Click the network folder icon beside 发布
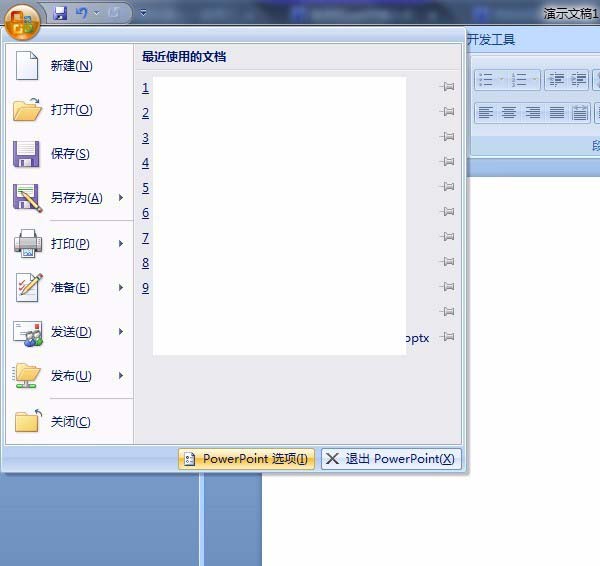Image resolution: width=600 pixels, height=566 pixels. point(26,376)
